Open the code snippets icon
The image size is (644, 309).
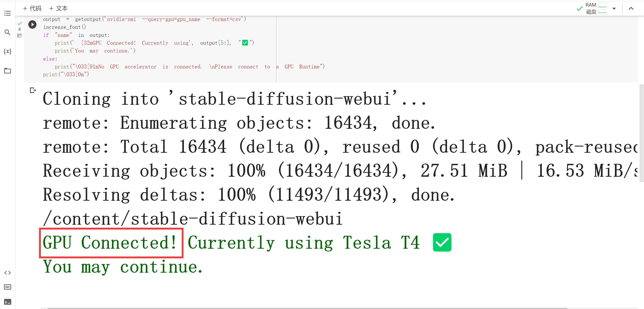coord(8,273)
